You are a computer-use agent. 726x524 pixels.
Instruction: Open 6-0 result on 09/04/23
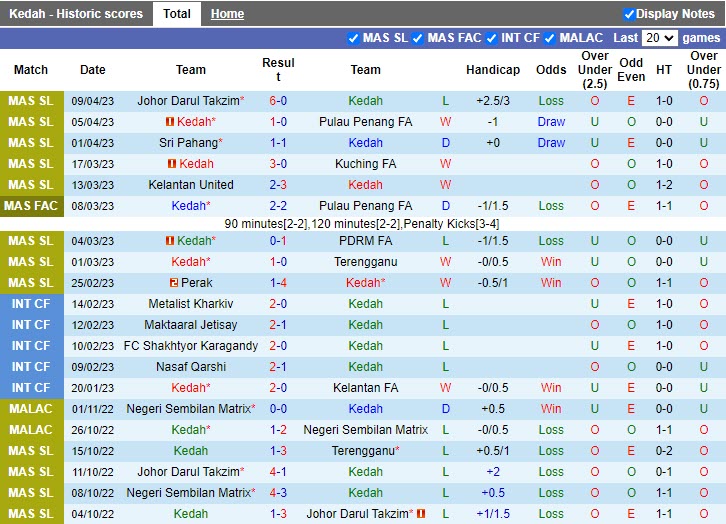click(x=278, y=101)
